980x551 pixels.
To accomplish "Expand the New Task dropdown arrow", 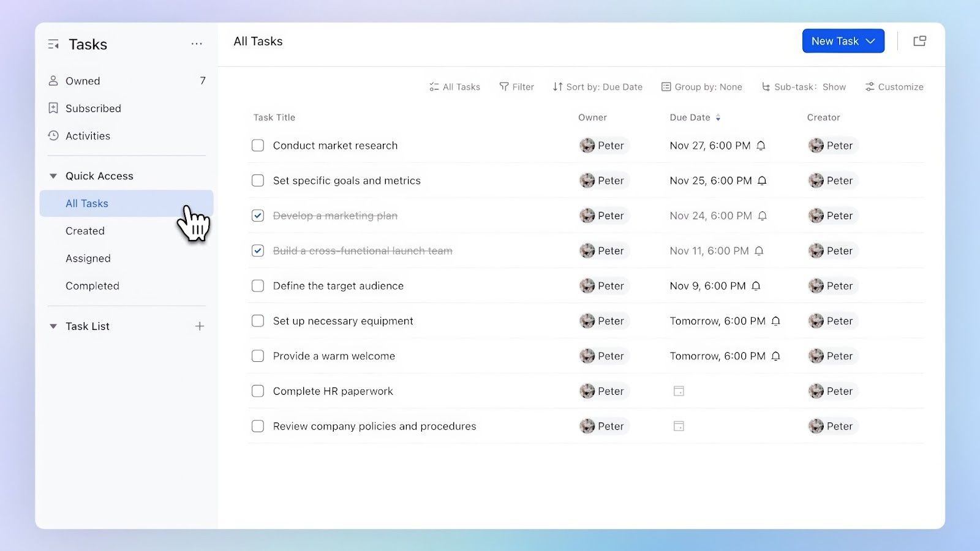I will 870,40.
